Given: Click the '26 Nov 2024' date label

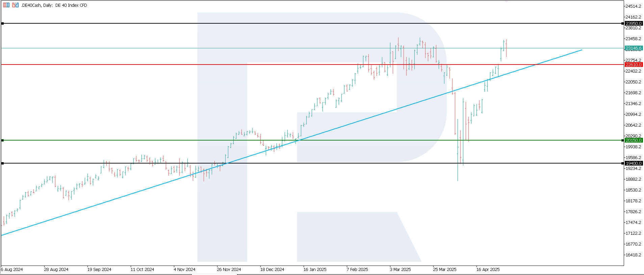Looking at the screenshot, I should (229, 270).
